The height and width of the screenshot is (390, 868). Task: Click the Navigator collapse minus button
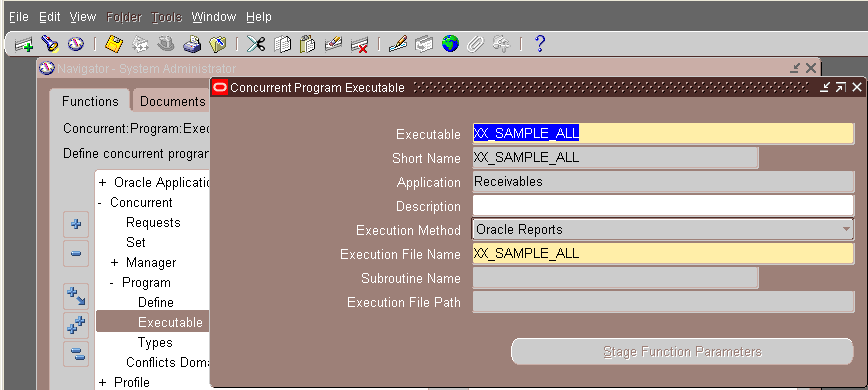coord(76,253)
